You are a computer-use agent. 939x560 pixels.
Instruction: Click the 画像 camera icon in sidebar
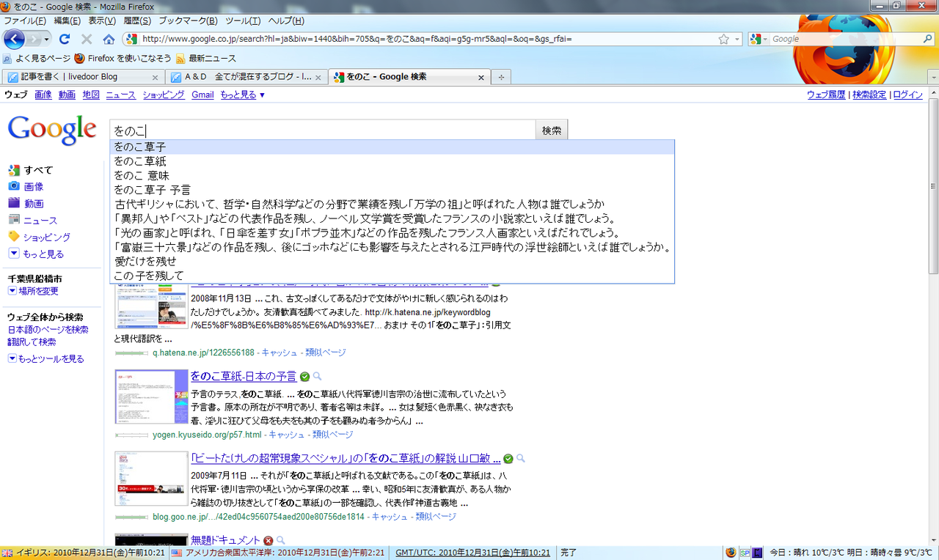coord(14,186)
